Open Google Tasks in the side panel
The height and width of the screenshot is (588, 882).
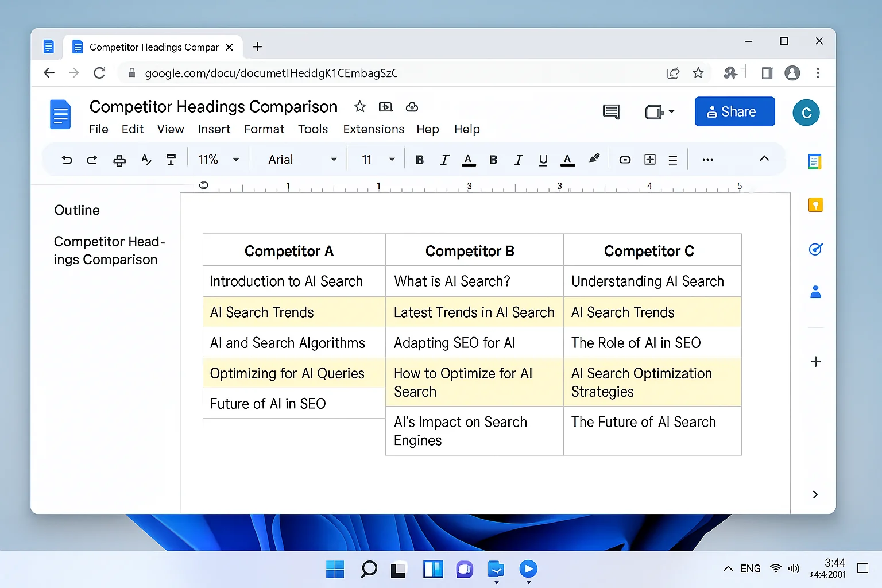coord(815,249)
